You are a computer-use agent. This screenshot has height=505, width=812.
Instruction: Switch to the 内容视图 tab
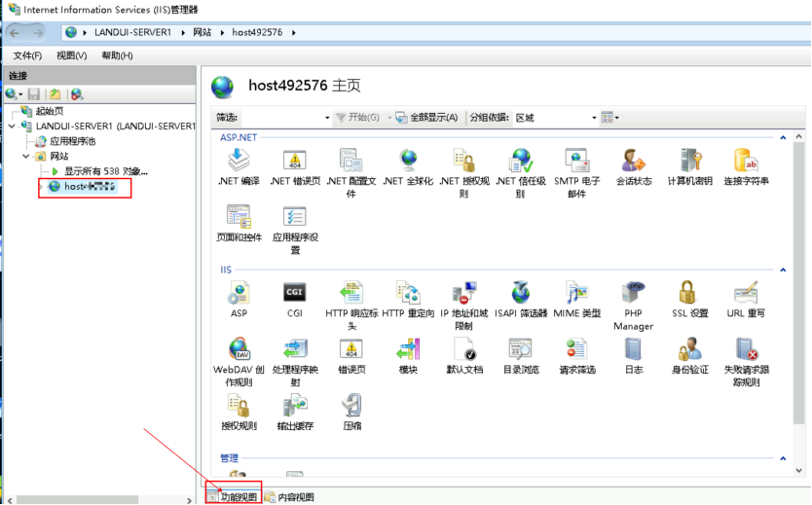[290, 496]
